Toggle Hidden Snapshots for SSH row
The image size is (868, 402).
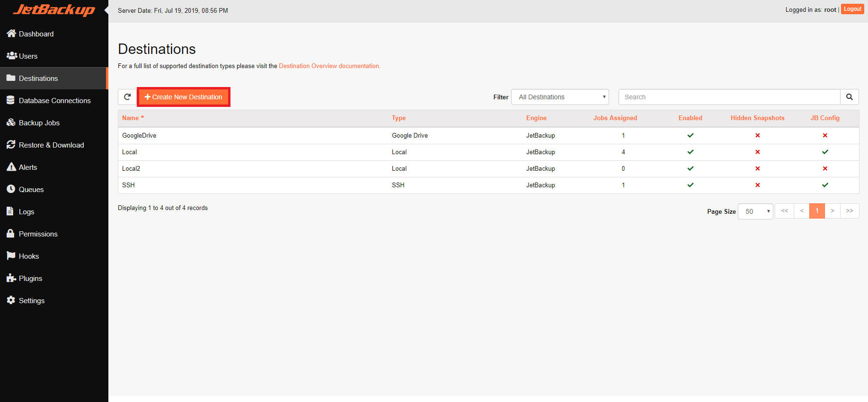coord(758,185)
